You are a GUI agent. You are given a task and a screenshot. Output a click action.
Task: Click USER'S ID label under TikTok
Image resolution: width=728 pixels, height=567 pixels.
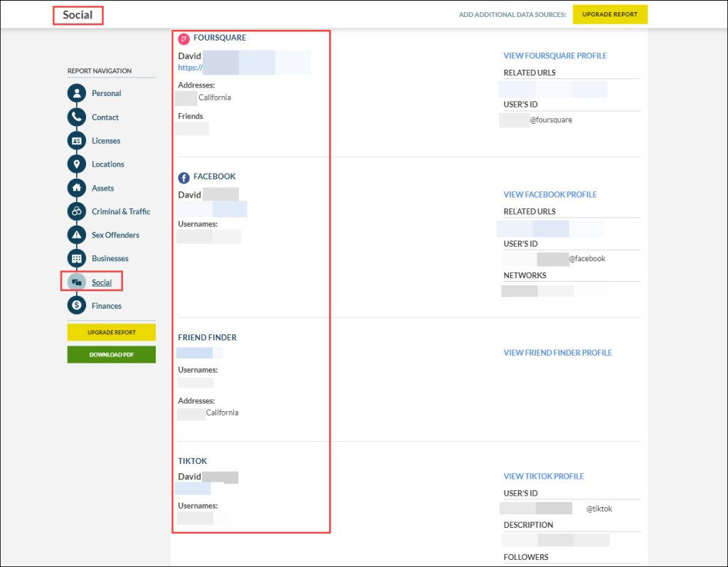(520, 493)
